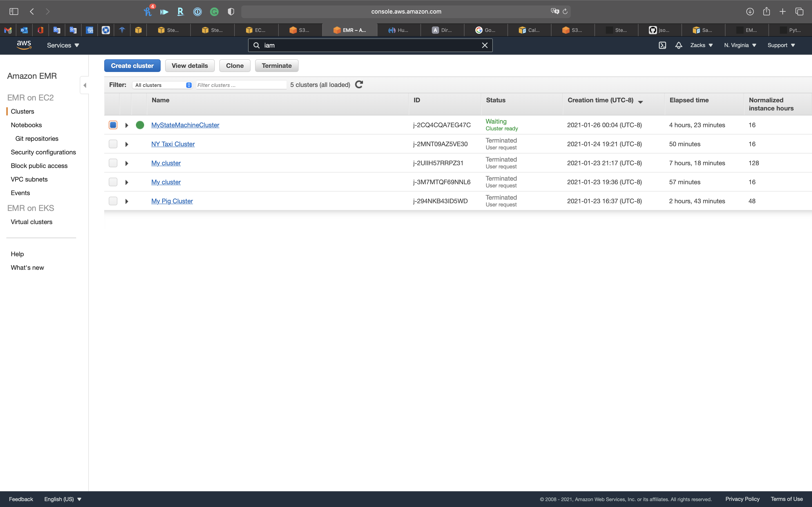
Task: Show Safari sidebar icon
Action: (x=14, y=12)
